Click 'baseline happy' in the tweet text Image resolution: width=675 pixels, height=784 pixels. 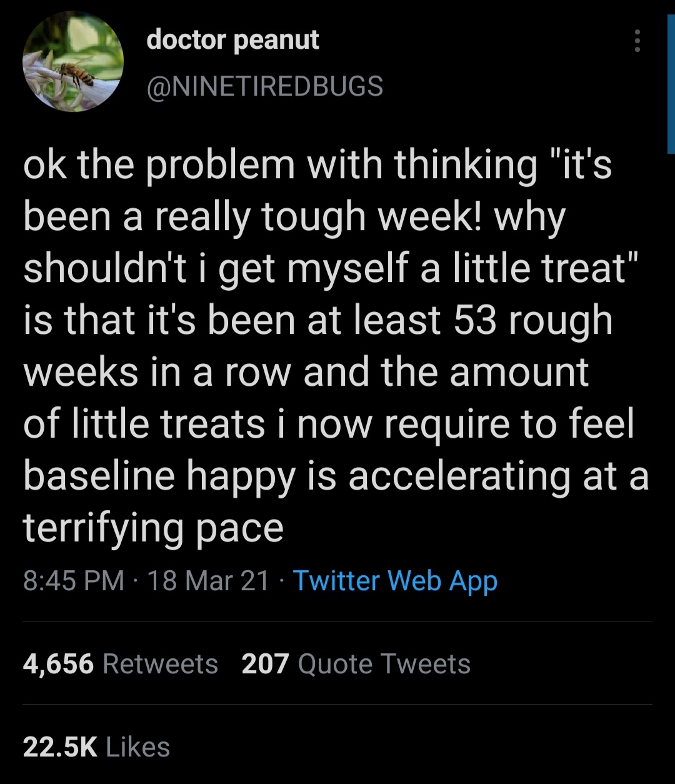pos(159,476)
